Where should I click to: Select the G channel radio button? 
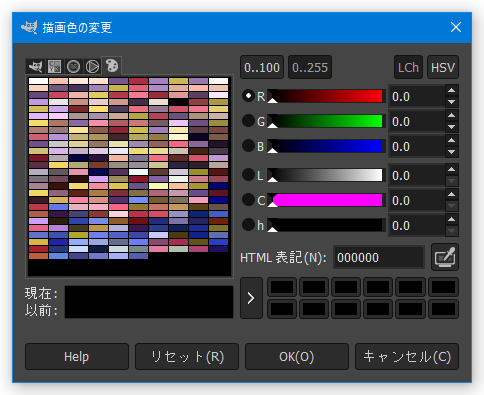coord(248,121)
